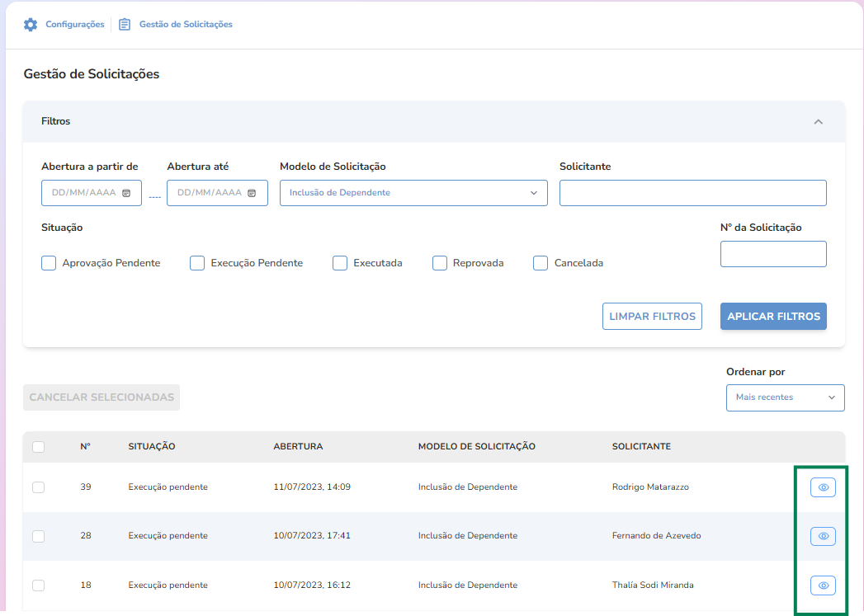Click the Limpar Filtros button
864x616 pixels.
tap(652, 317)
